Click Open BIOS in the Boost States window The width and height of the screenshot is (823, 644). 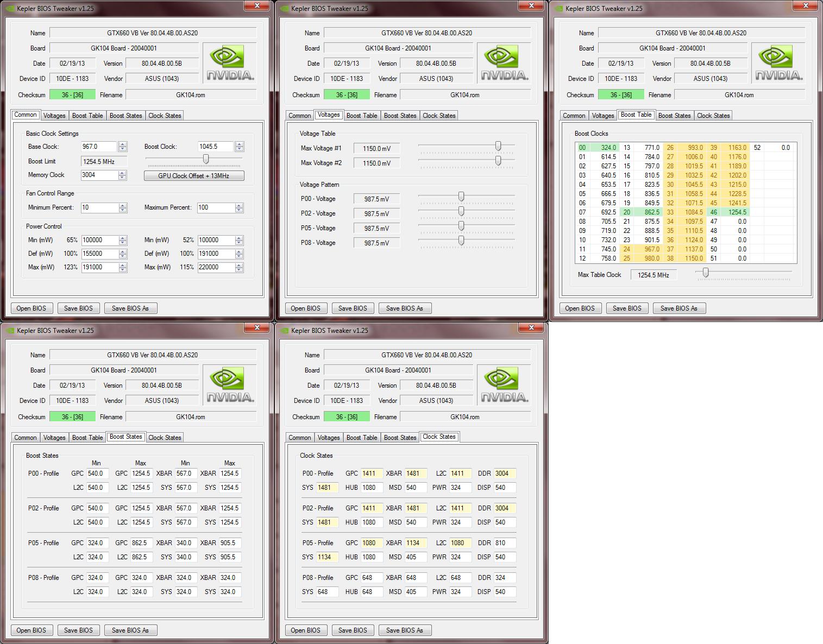click(32, 630)
